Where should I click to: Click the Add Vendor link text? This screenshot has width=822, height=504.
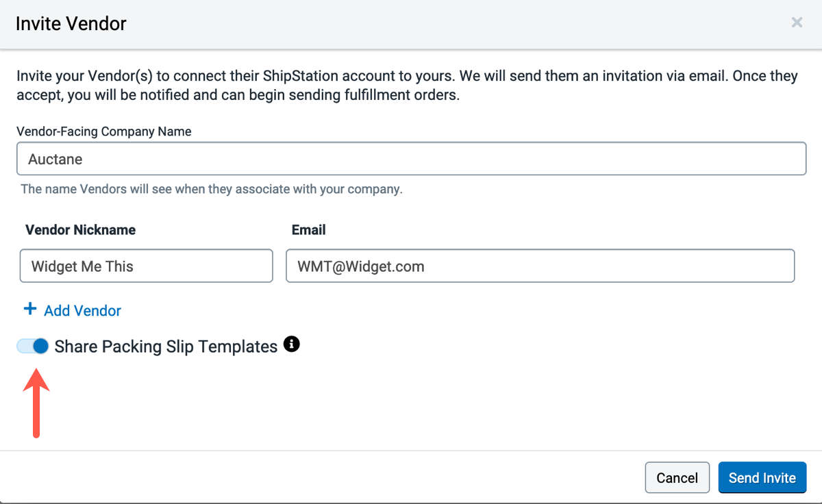click(x=82, y=311)
